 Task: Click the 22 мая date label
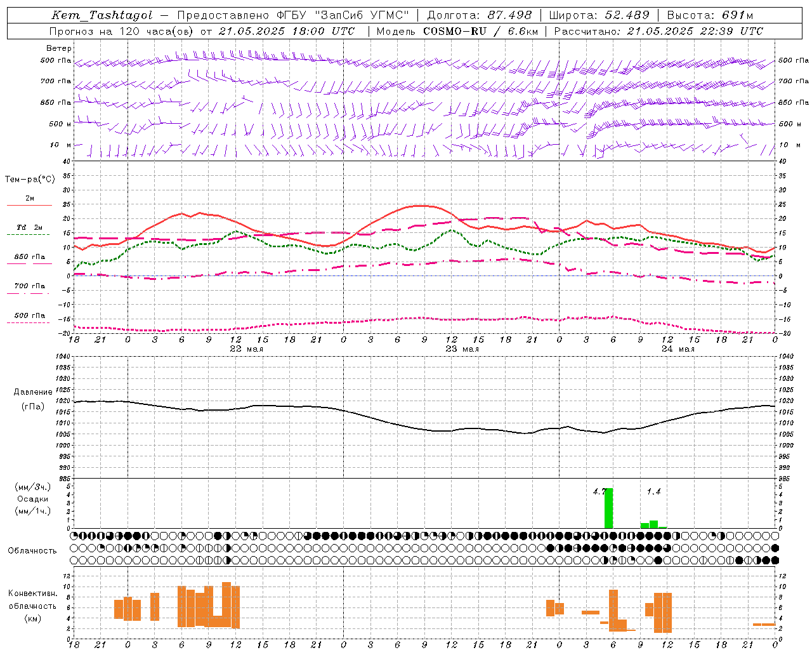246,349
